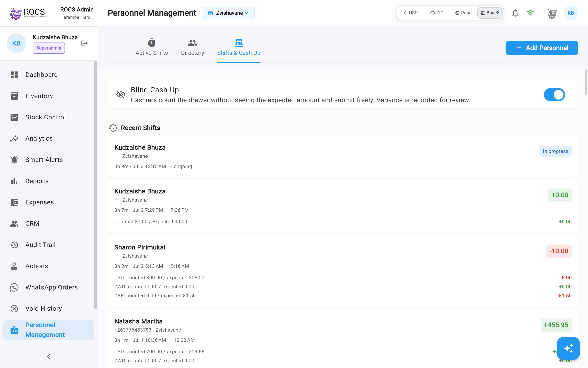Click the +455.95 variance badge
The width and height of the screenshot is (588, 368).
[556, 325]
